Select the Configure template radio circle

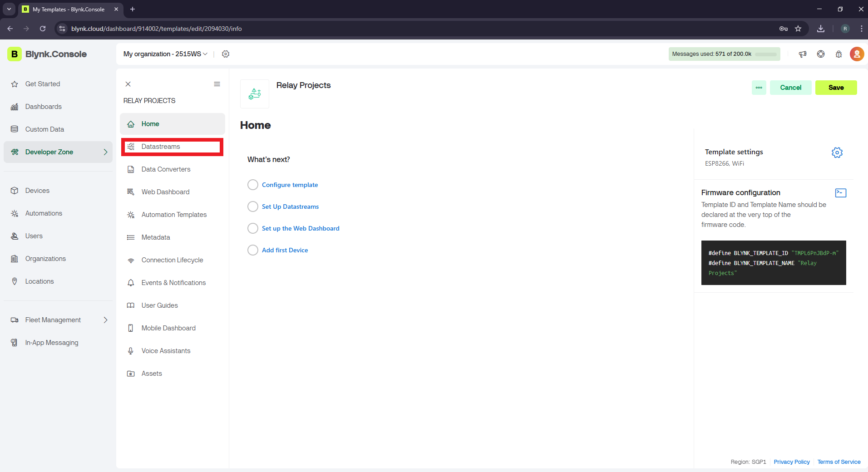pos(253,185)
